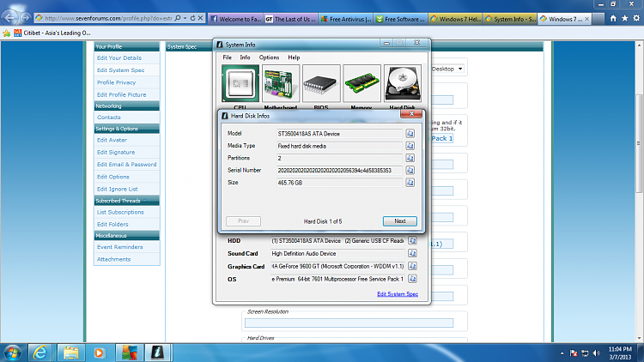Copy the hard disk Model value
Image resolution: width=644 pixels, height=362 pixels.
(x=410, y=133)
